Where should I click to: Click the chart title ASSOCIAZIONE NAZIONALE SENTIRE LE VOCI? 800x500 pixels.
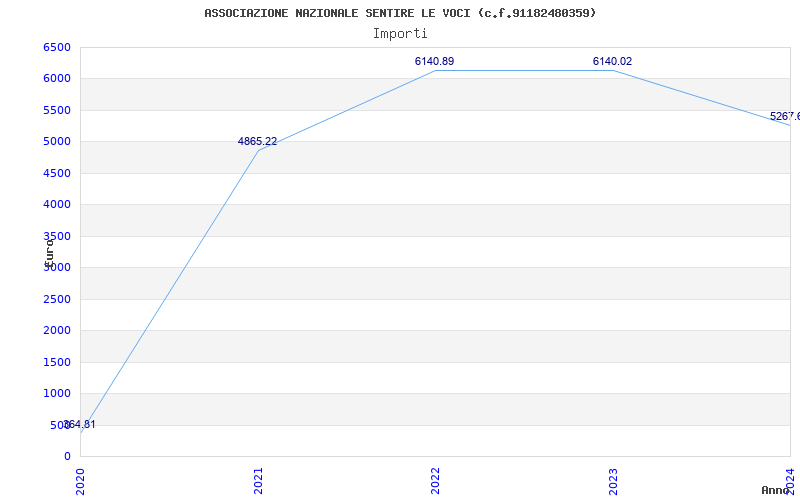pyautogui.click(x=400, y=13)
